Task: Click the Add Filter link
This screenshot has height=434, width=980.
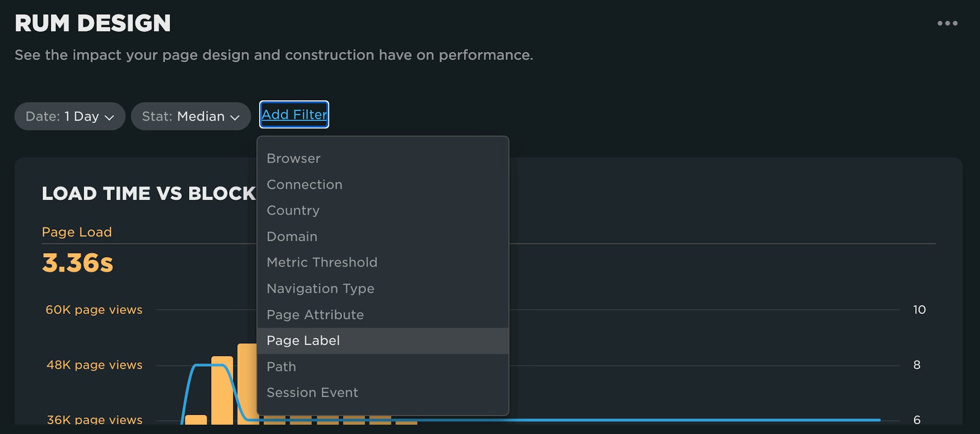Action: (x=294, y=114)
